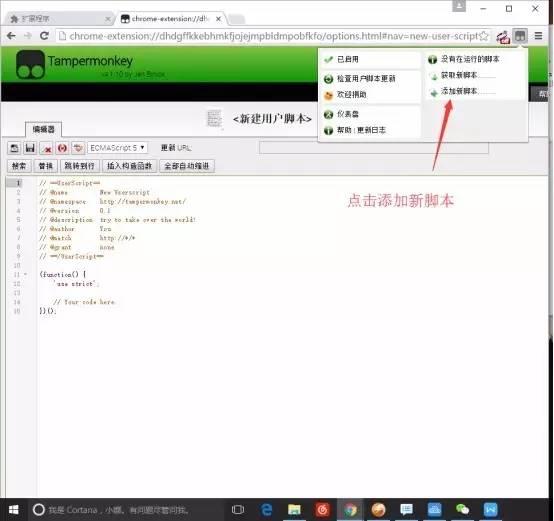Click the 搜索 search button

click(x=19, y=166)
